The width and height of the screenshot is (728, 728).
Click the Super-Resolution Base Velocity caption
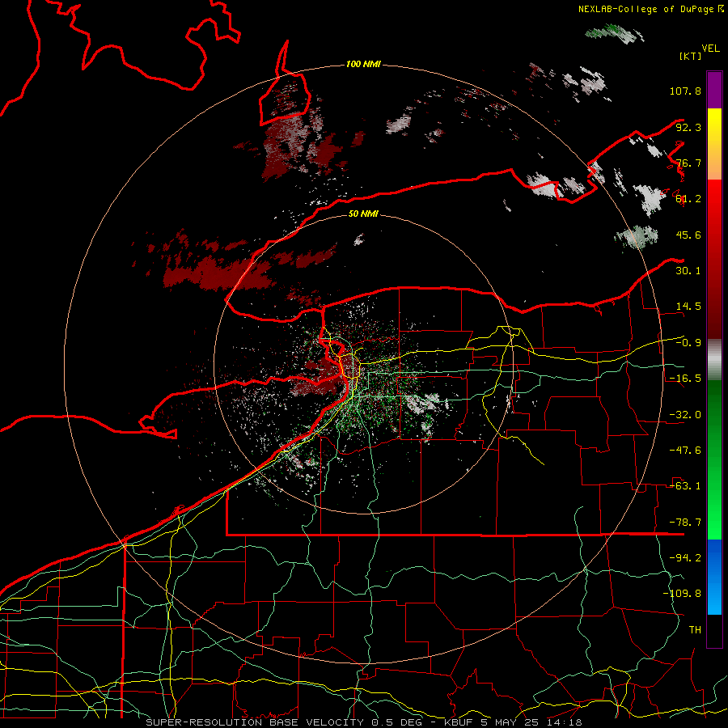pos(363,722)
